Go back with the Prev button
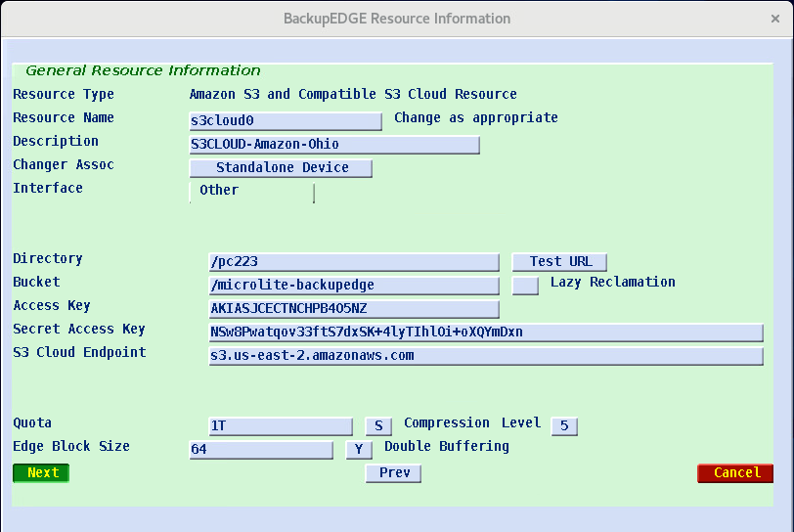The image size is (794, 532). click(x=393, y=472)
